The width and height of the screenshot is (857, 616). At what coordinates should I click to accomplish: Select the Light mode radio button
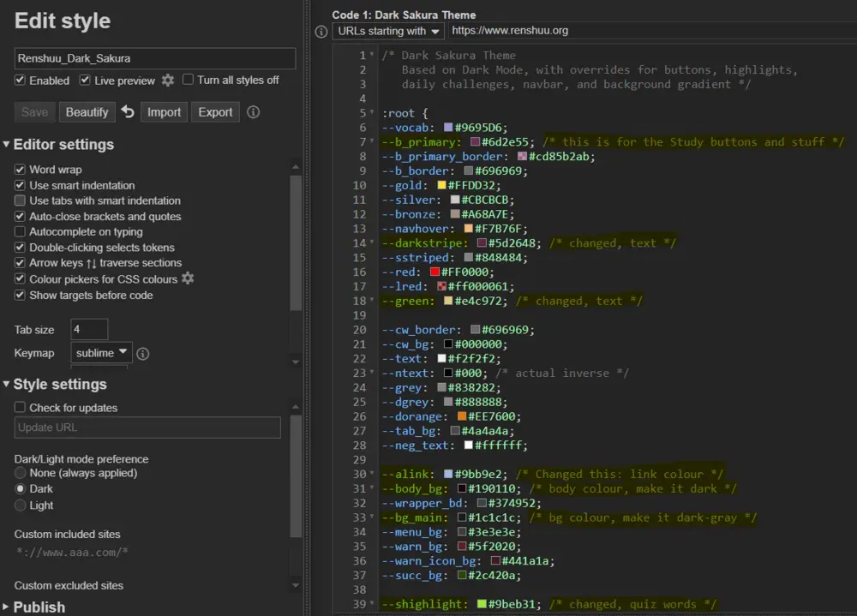pyautogui.click(x=21, y=505)
